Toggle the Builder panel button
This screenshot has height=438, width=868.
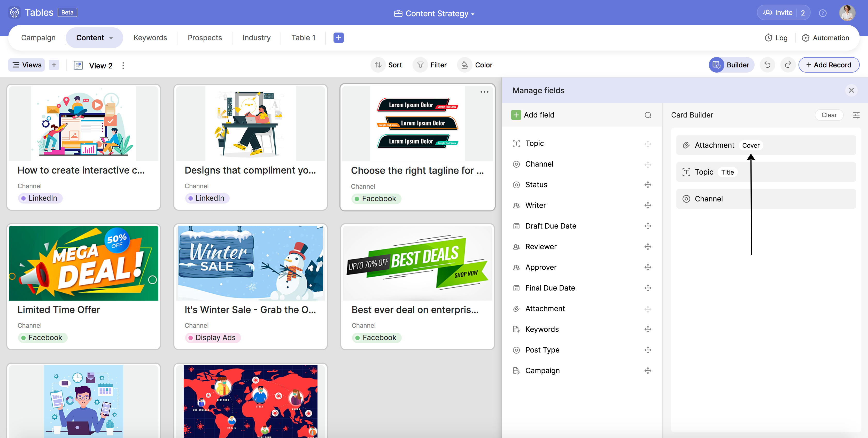coord(731,65)
